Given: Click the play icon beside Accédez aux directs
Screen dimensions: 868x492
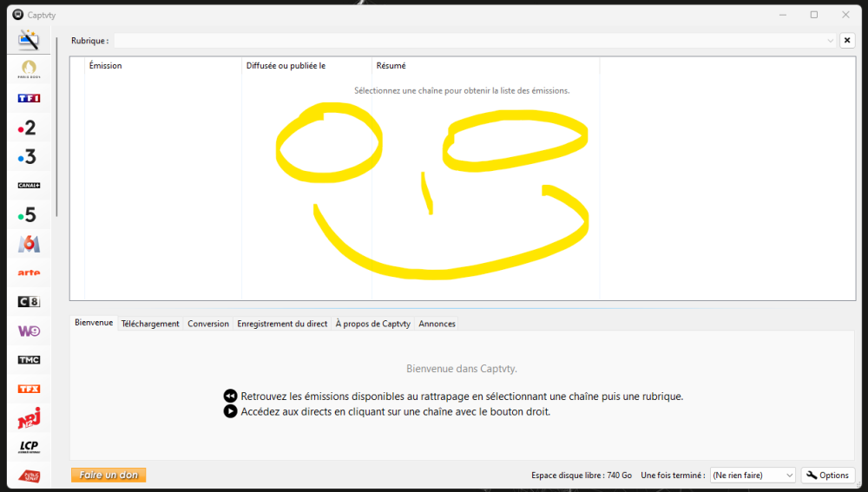Looking at the screenshot, I should [x=230, y=411].
